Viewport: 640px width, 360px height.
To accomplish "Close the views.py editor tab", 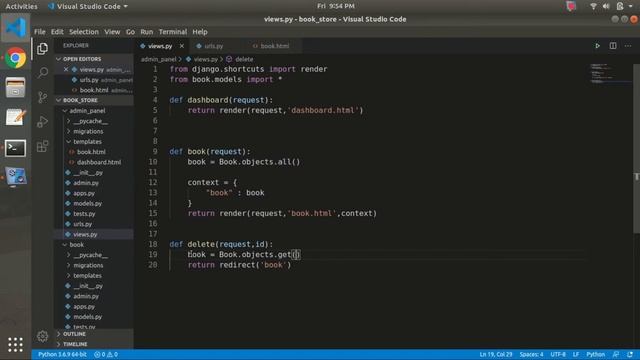I will pos(182,46).
